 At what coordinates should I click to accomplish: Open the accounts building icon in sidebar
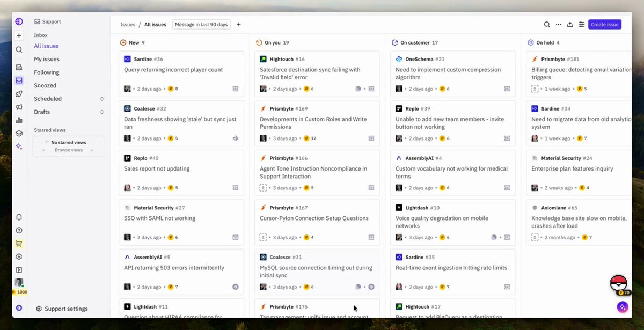pos(19,67)
